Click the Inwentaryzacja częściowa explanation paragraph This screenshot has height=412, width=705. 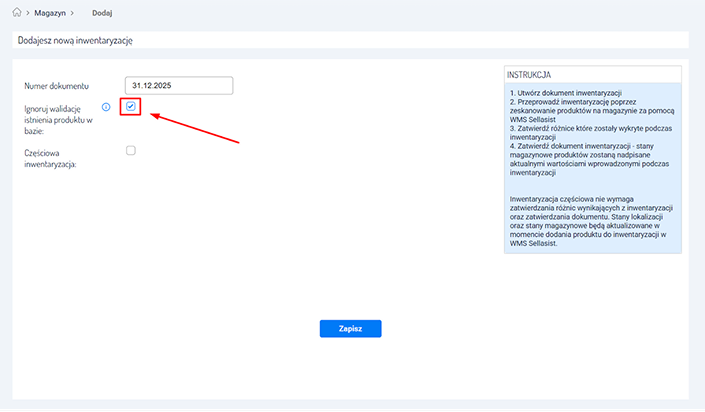click(590, 226)
